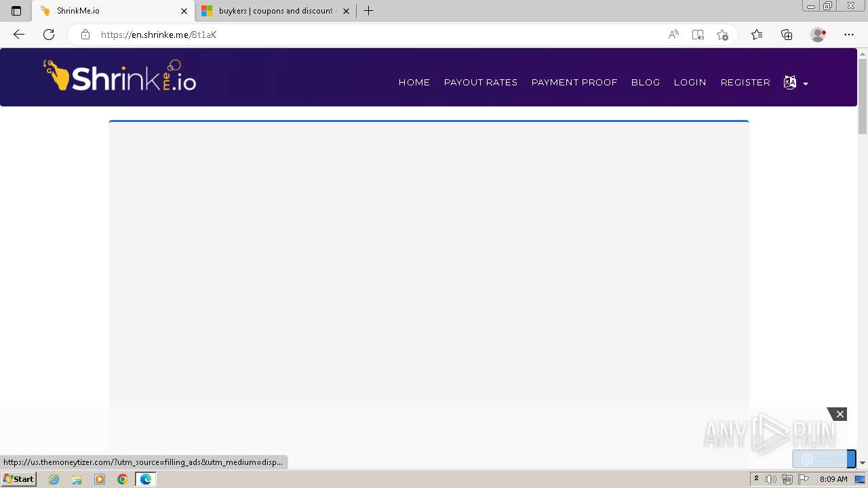868x488 pixels.
Task: Enter Immersive Reader mode
Action: click(698, 35)
